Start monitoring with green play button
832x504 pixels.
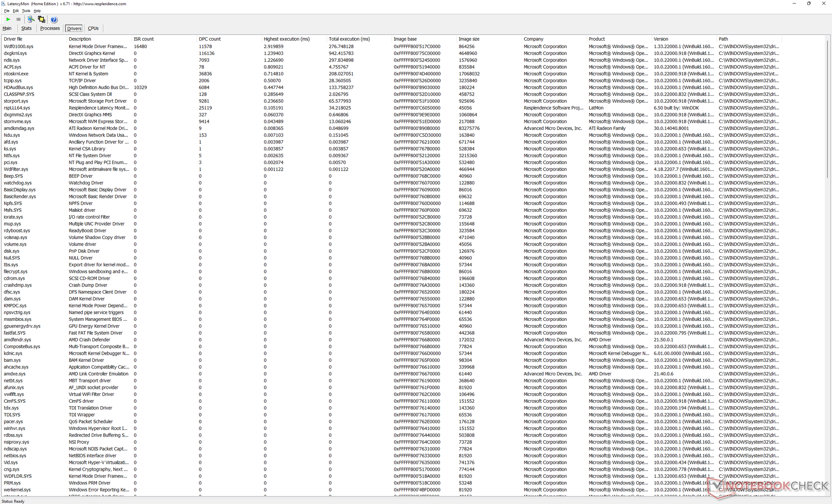pos(8,19)
